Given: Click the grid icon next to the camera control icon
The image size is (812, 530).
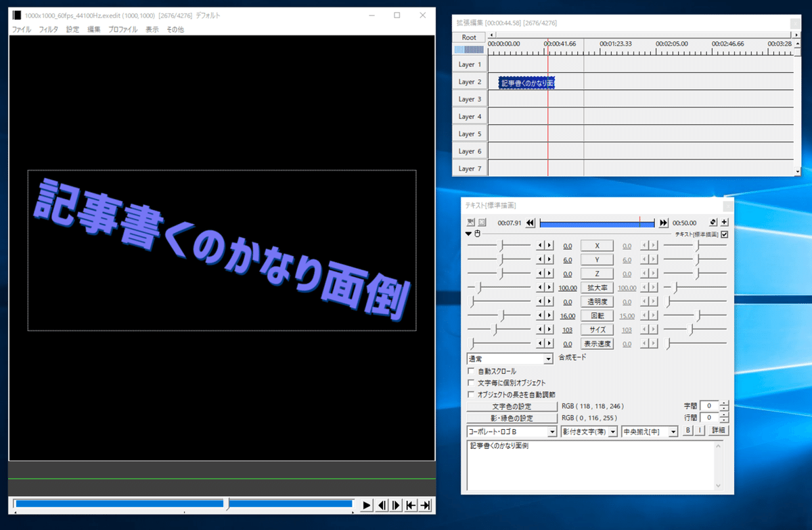Looking at the screenshot, I should pos(482,222).
